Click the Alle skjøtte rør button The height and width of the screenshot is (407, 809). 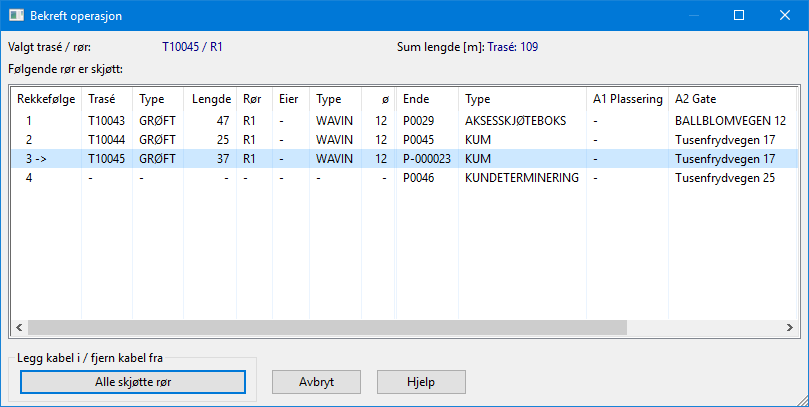[133, 382]
